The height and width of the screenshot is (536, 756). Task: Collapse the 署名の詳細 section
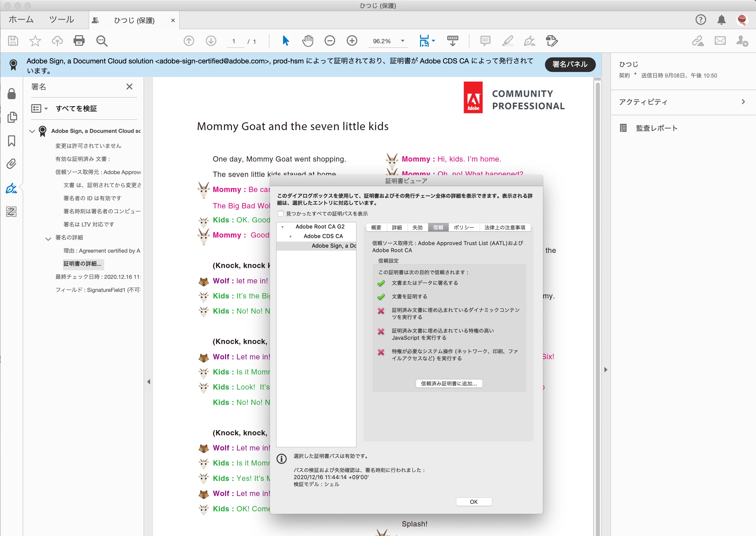[x=48, y=238]
